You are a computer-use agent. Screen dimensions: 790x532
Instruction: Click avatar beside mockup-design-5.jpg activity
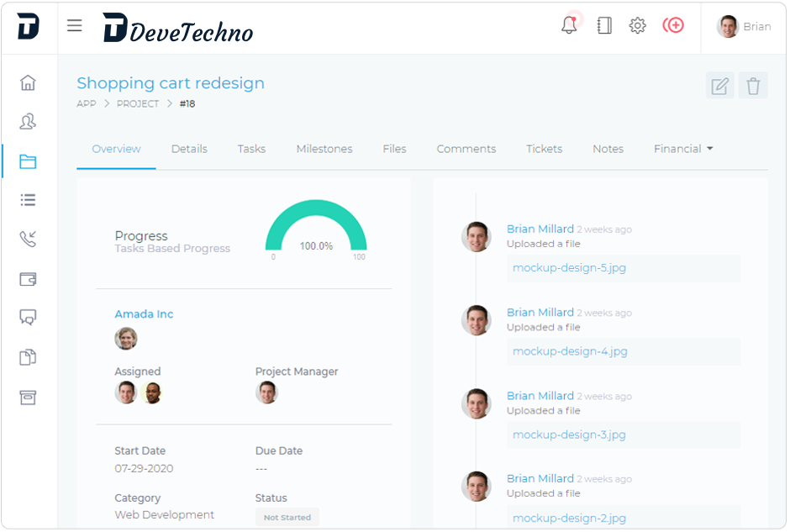pyautogui.click(x=477, y=237)
